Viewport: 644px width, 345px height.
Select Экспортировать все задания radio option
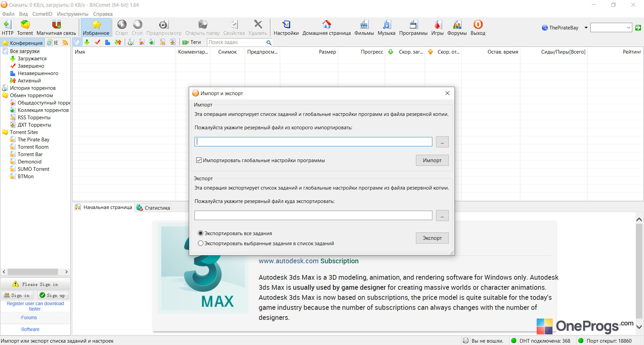tap(201, 233)
